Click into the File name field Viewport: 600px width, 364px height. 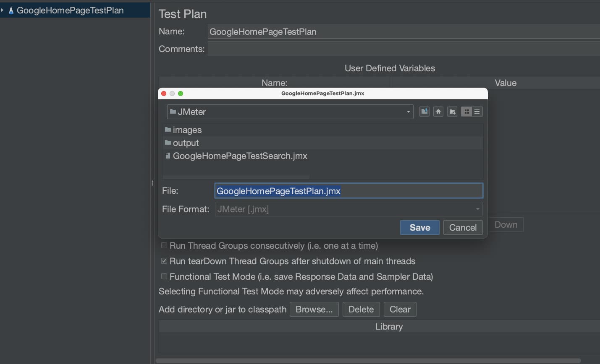tap(348, 191)
